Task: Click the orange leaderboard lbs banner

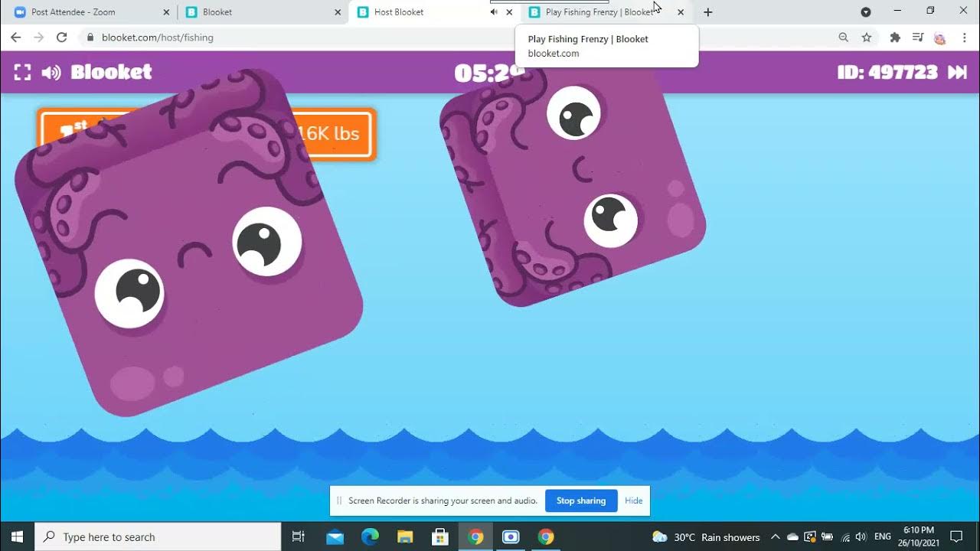Action: pos(207,134)
